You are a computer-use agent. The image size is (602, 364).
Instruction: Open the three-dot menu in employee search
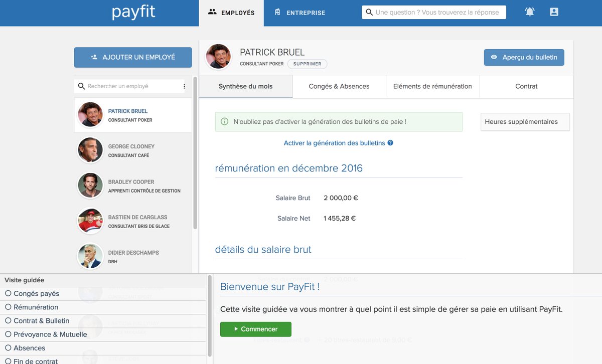pyautogui.click(x=184, y=86)
